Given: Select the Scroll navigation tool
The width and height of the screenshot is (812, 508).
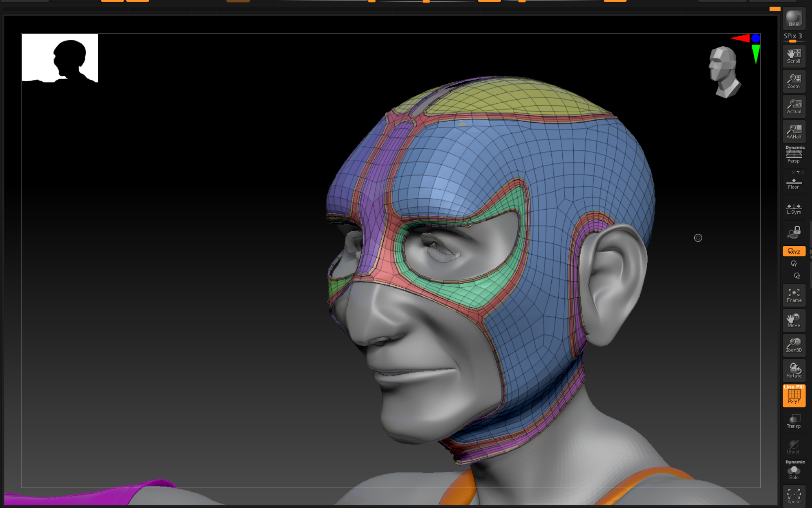Looking at the screenshot, I should click(794, 56).
